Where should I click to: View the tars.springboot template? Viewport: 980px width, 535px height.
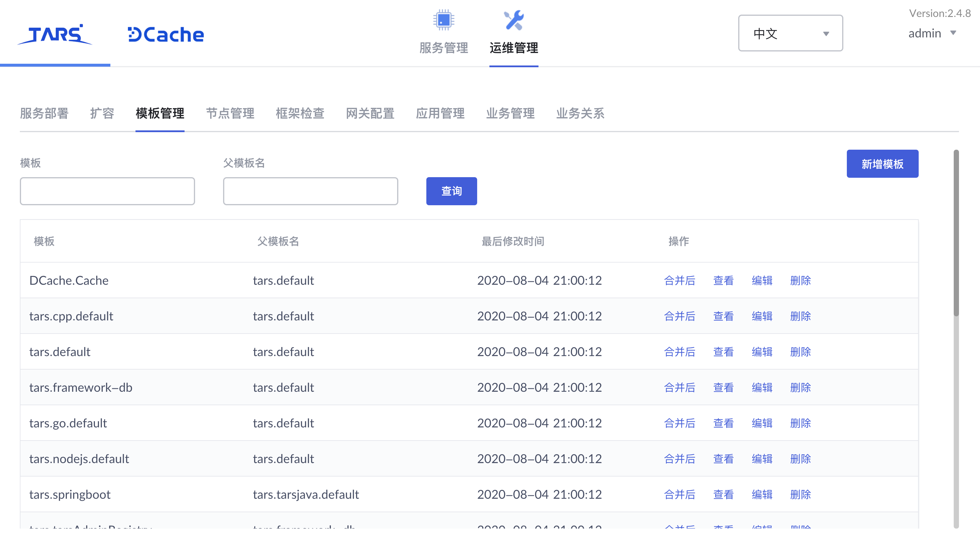(x=723, y=494)
